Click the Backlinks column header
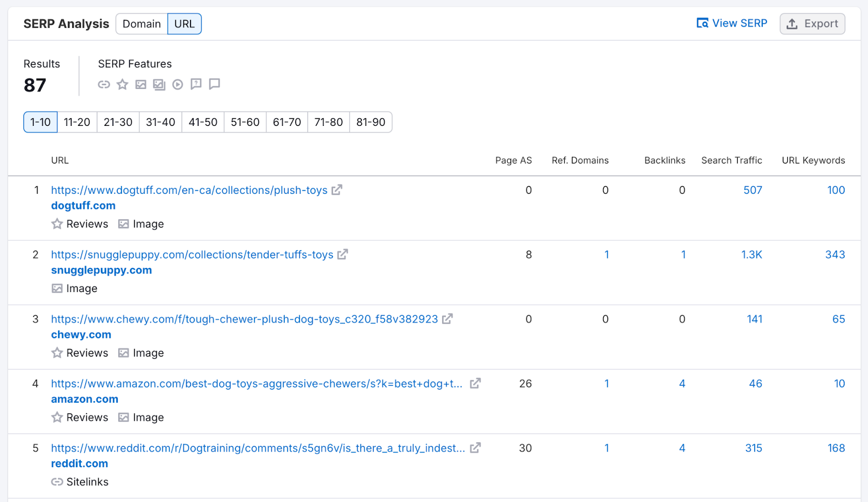 pos(665,160)
